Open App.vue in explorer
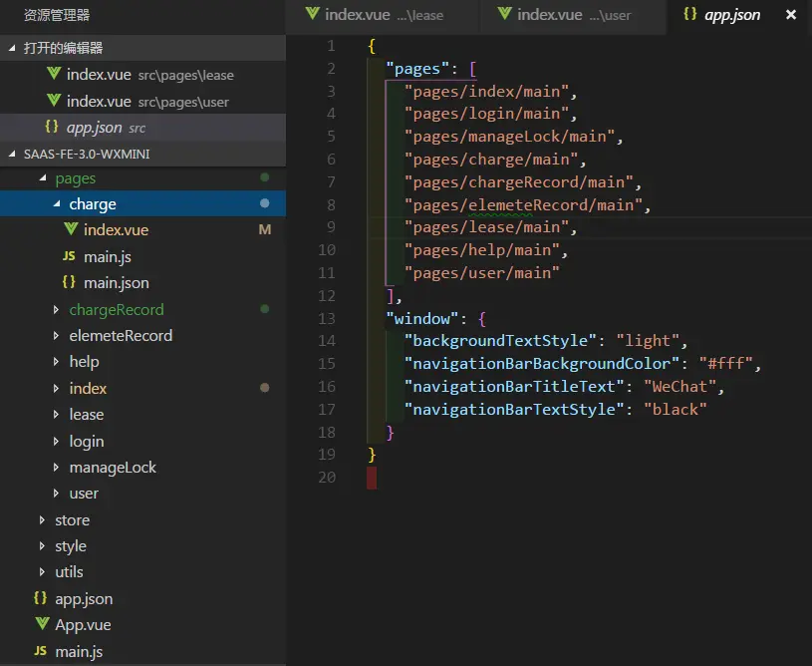The image size is (812, 666). [x=142, y=625]
